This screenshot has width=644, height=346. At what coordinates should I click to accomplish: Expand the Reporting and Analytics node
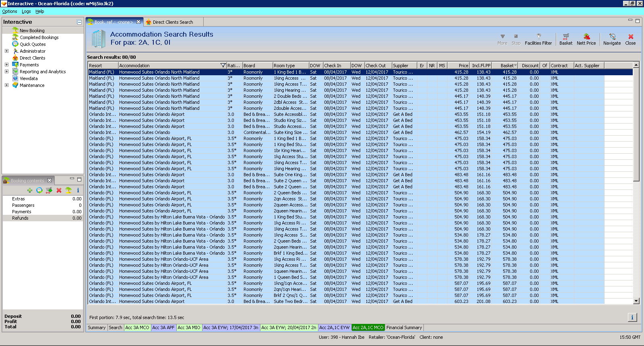click(6, 72)
